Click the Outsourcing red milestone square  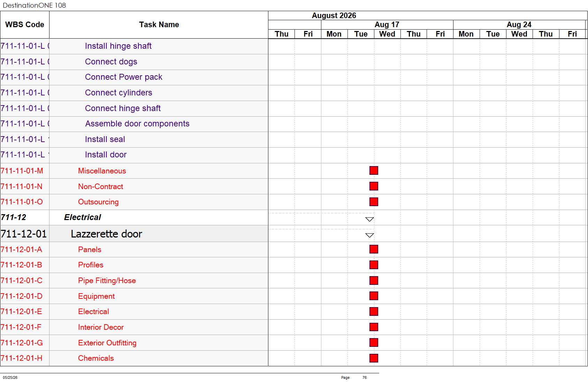point(374,202)
